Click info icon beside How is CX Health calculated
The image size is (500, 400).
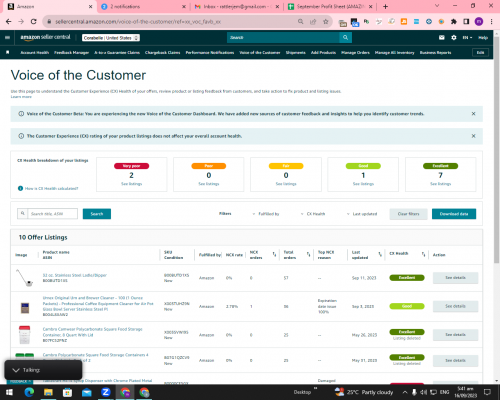(21, 188)
